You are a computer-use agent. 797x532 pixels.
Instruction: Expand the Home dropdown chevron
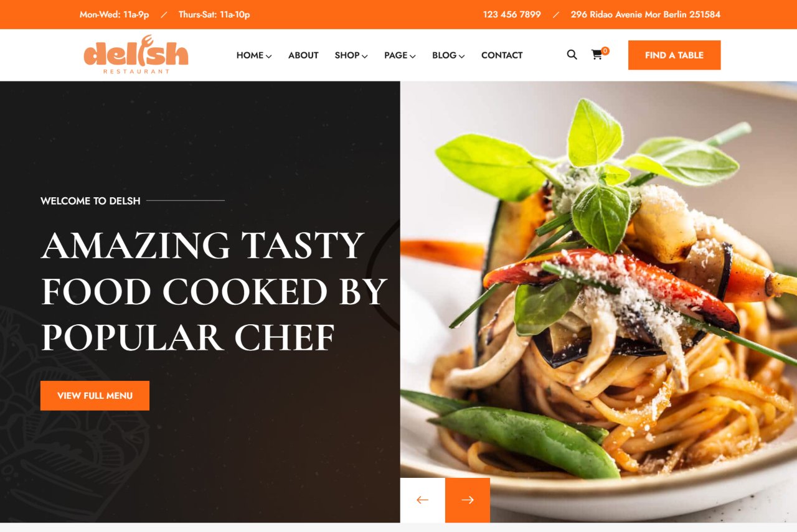(269, 56)
